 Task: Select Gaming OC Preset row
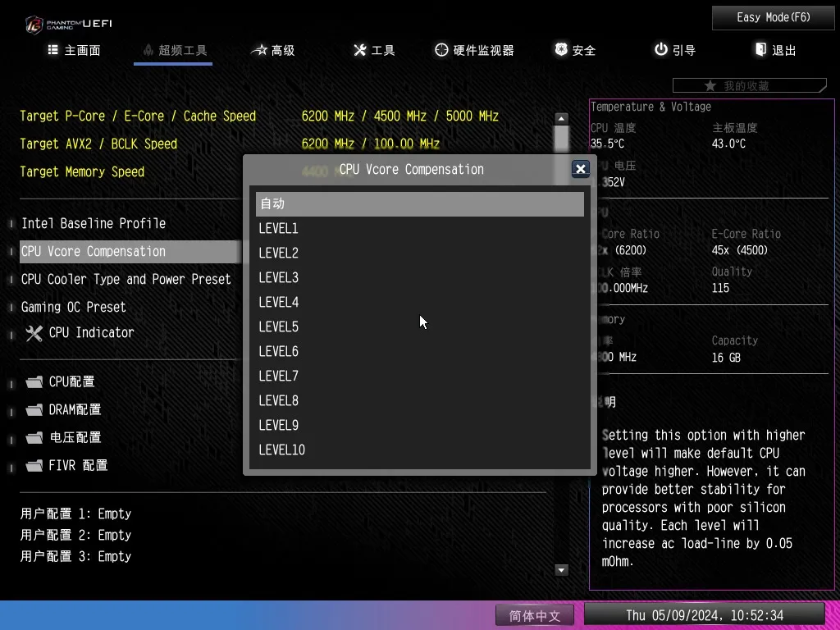click(73, 307)
